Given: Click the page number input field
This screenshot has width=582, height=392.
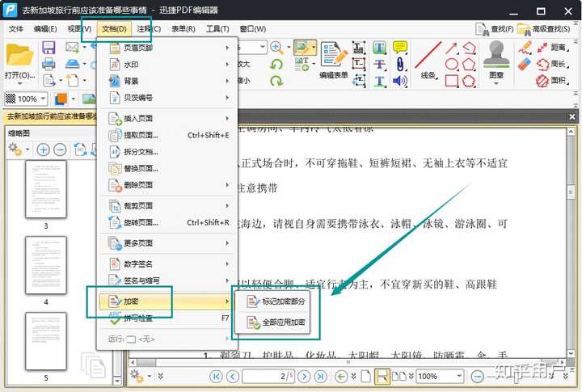Looking at the screenshot, I should [268, 377].
